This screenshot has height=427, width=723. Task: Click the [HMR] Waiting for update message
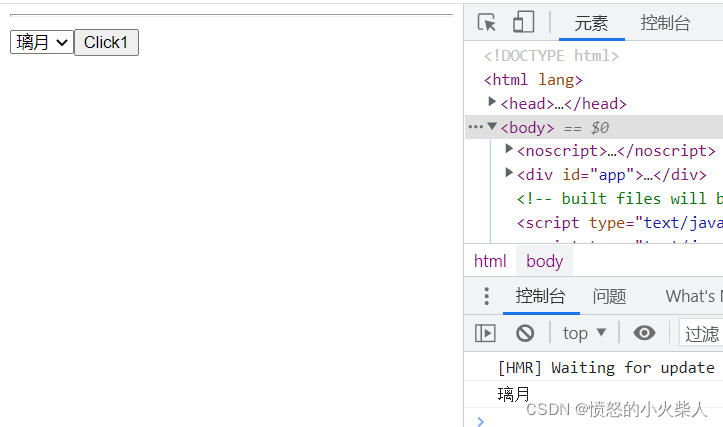(606, 368)
